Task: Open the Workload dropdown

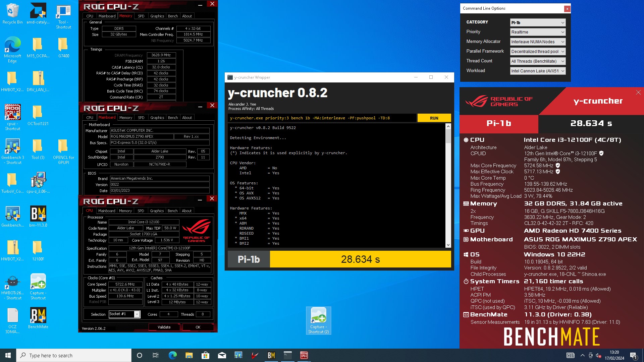Action: tap(538, 71)
